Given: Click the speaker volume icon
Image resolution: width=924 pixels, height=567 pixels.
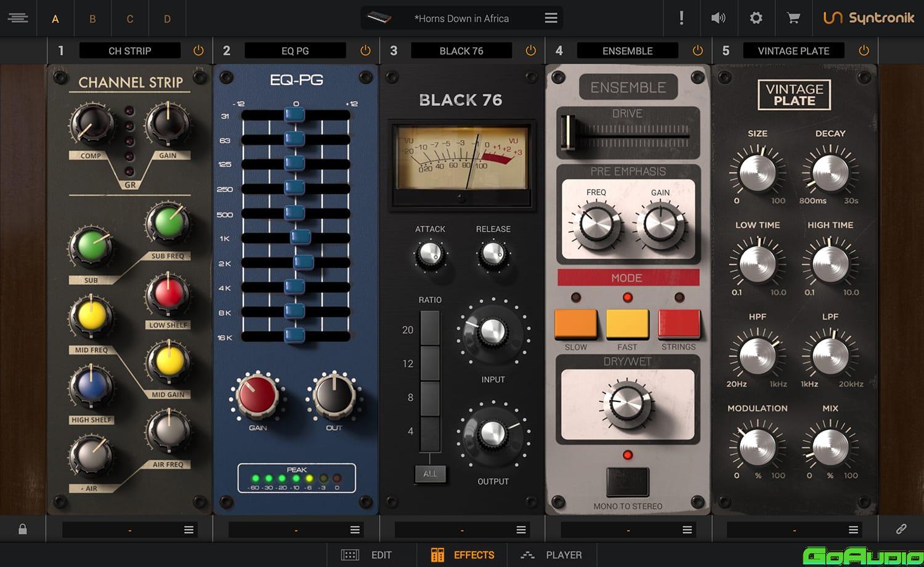Looking at the screenshot, I should coord(718,18).
